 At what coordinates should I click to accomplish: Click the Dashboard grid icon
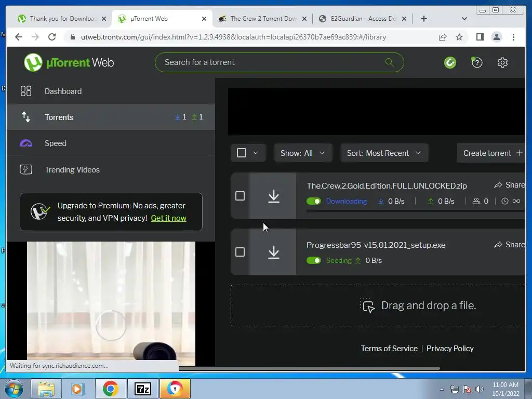coord(26,91)
